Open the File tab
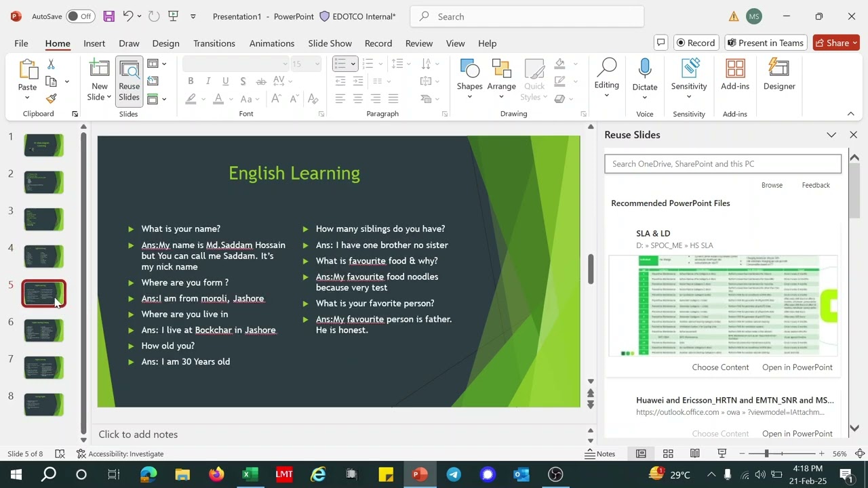868x488 pixels. pos(21,43)
